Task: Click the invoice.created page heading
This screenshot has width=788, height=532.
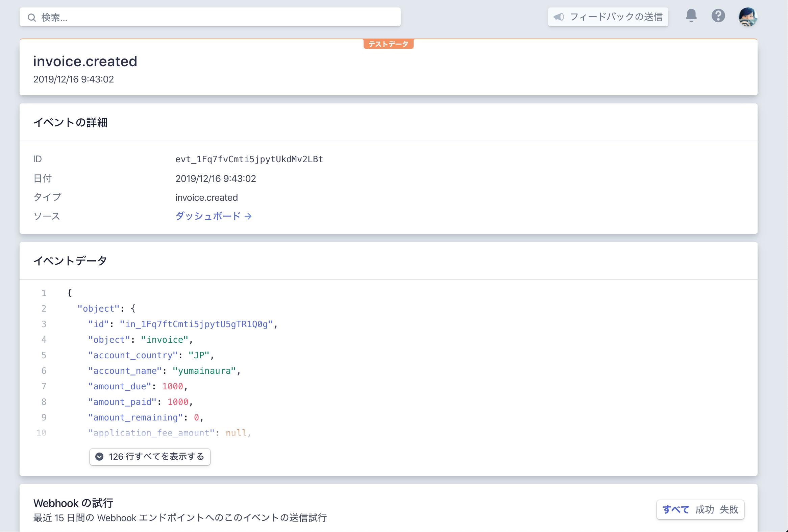Action: click(85, 62)
